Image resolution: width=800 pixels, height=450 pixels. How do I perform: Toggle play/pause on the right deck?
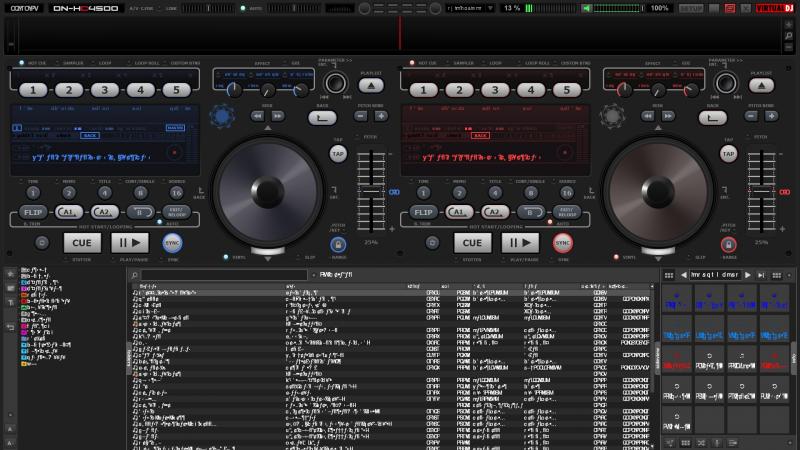[520, 243]
